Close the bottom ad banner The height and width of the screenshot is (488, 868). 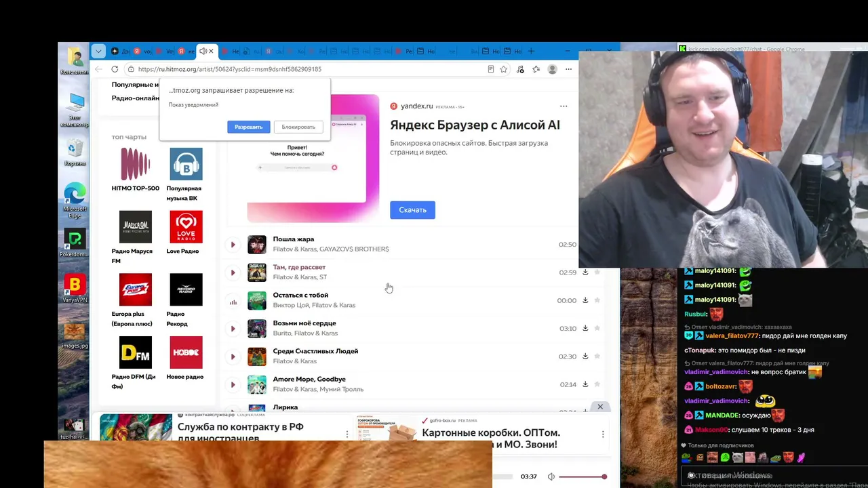(x=600, y=407)
